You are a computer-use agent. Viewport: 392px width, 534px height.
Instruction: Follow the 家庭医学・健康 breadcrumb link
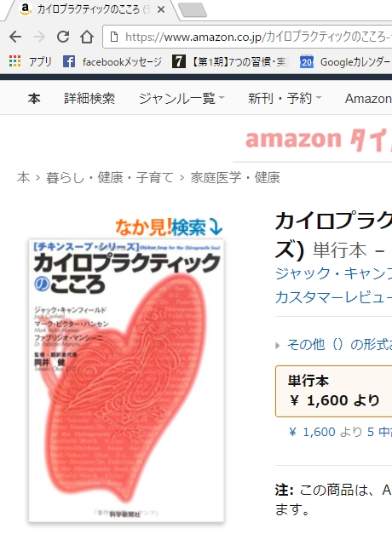tap(235, 178)
